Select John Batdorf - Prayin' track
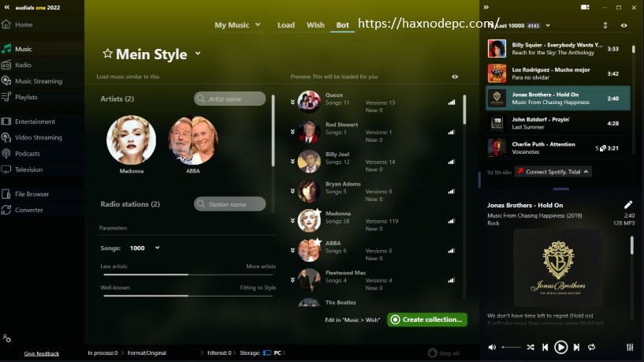The height and width of the screenshot is (362, 644). coord(558,123)
